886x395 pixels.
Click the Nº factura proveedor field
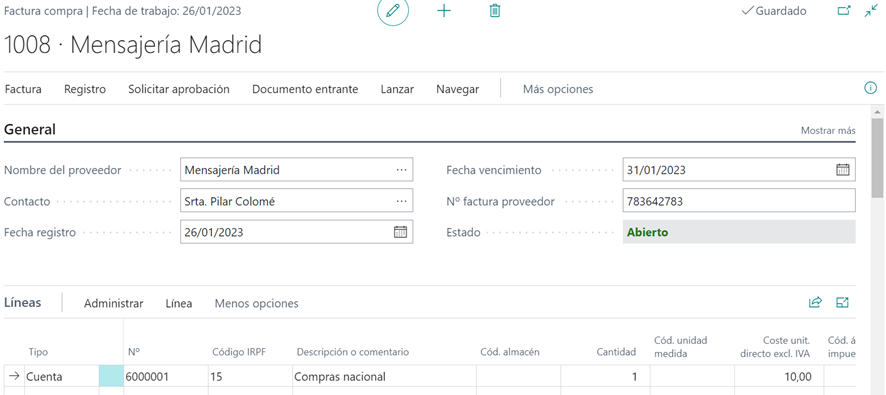pyautogui.click(x=739, y=201)
